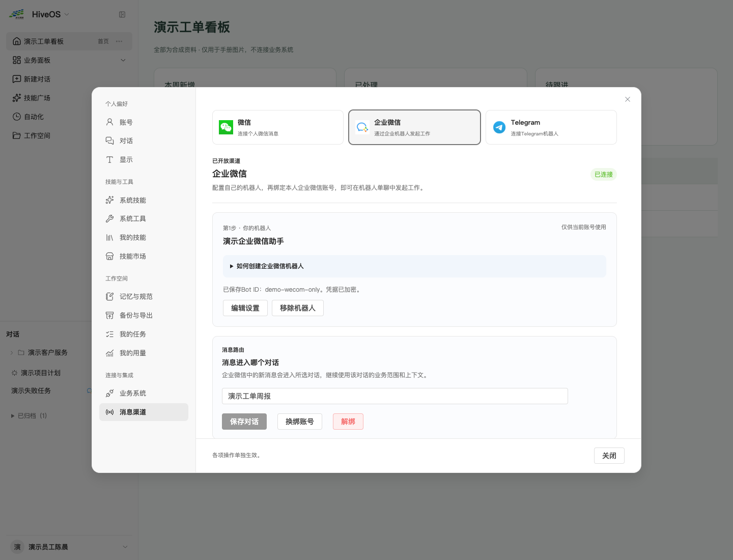Close the settings dialog with the X
This screenshot has height=560, width=733.
[628, 99]
